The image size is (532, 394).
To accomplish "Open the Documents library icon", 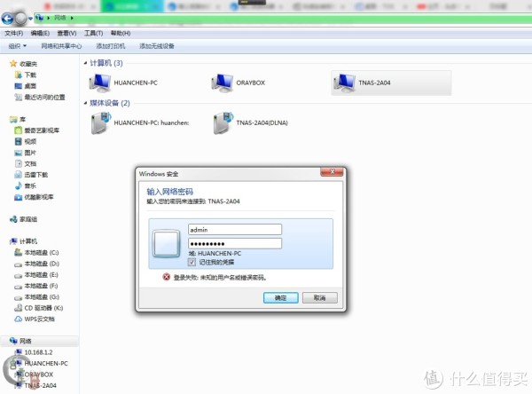I will tap(19, 163).
